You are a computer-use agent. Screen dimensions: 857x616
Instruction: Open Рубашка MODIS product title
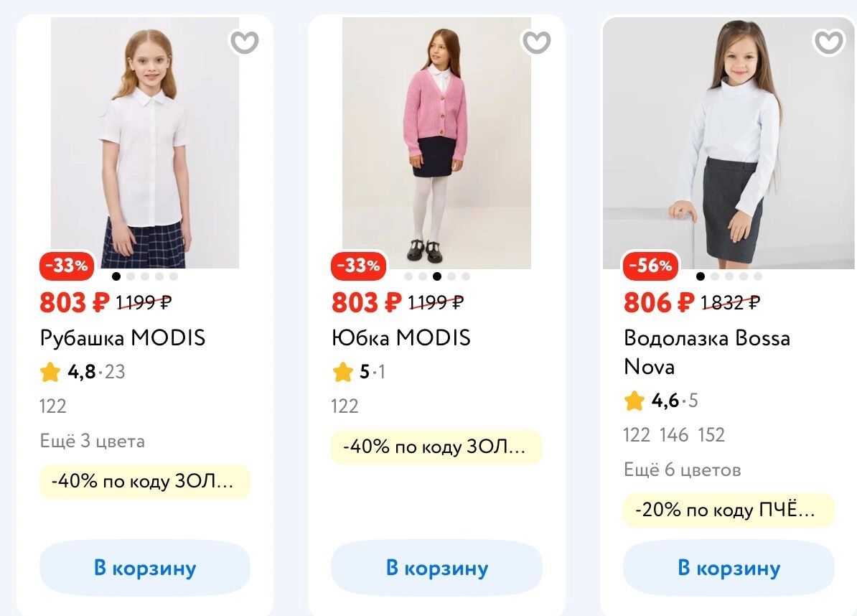[123, 337]
